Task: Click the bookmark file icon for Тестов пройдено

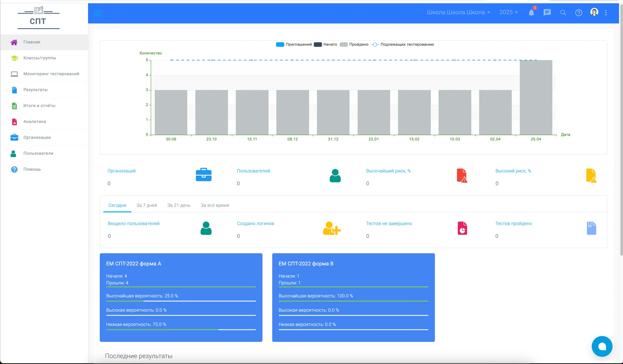Action: 592,228
